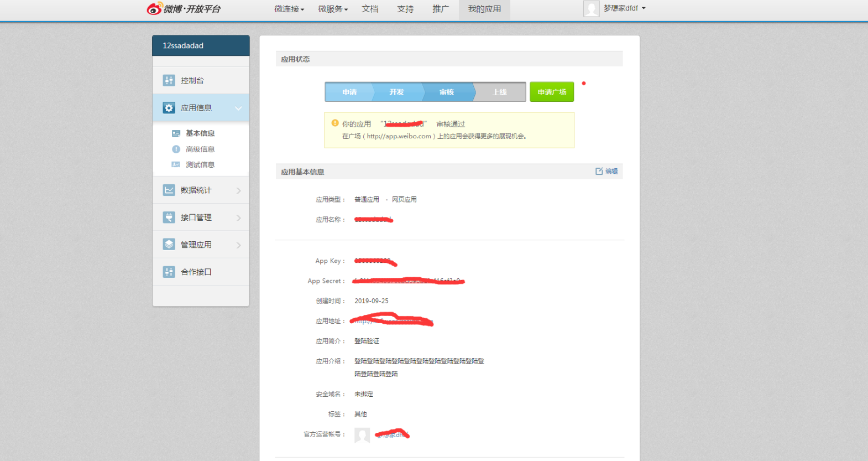
Task: Open the 微服务 dropdown menu
Action: (x=333, y=9)
